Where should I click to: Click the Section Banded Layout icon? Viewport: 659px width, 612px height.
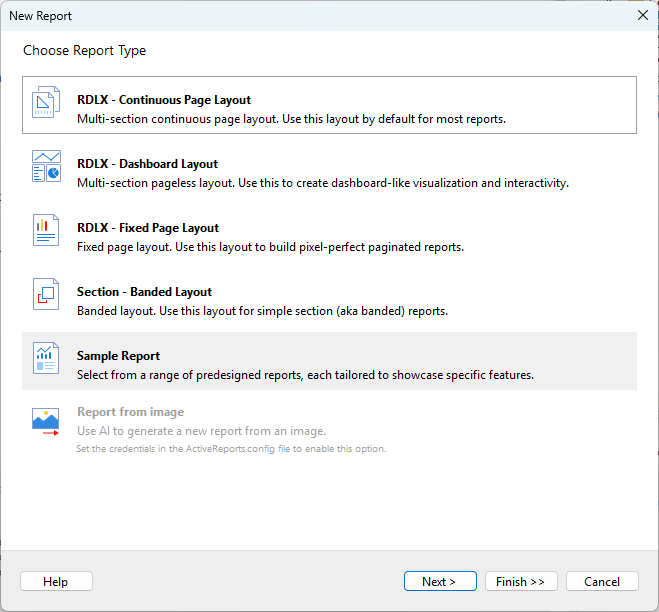point(46,294)
